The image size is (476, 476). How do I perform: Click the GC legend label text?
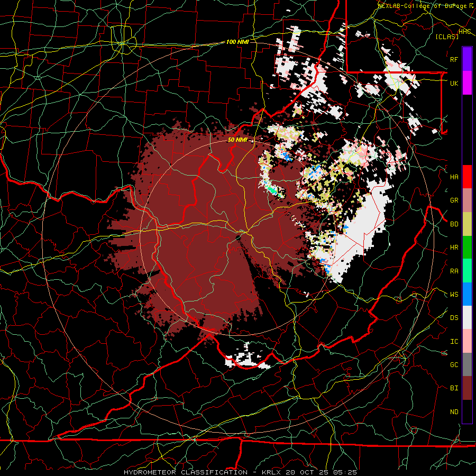(454, 365)
